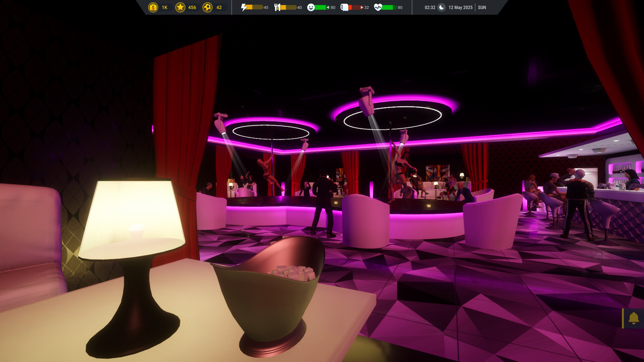The height and width of the screenshot is (362, 644).
Task: Select the fork-and-knife hunger icon
Action: pos(278,7)
